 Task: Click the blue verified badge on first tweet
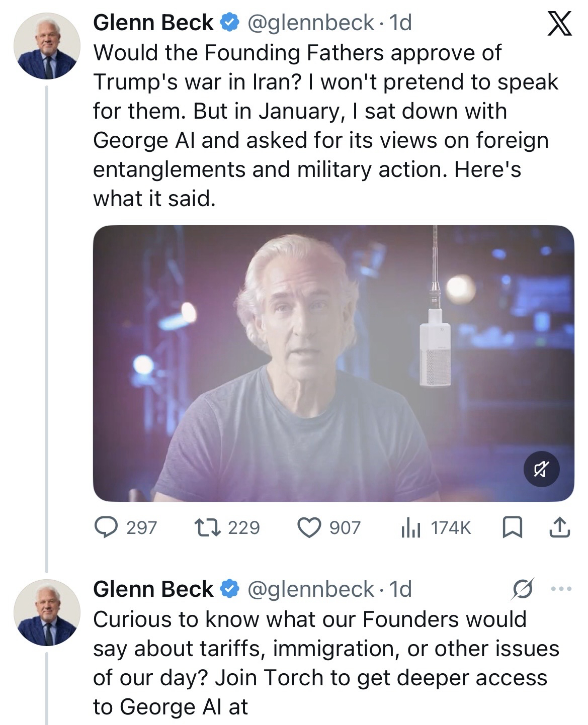pyautogui.click(x=230, y=23)
